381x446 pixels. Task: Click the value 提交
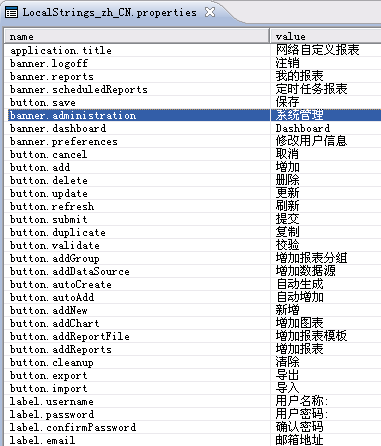(287, 219)
